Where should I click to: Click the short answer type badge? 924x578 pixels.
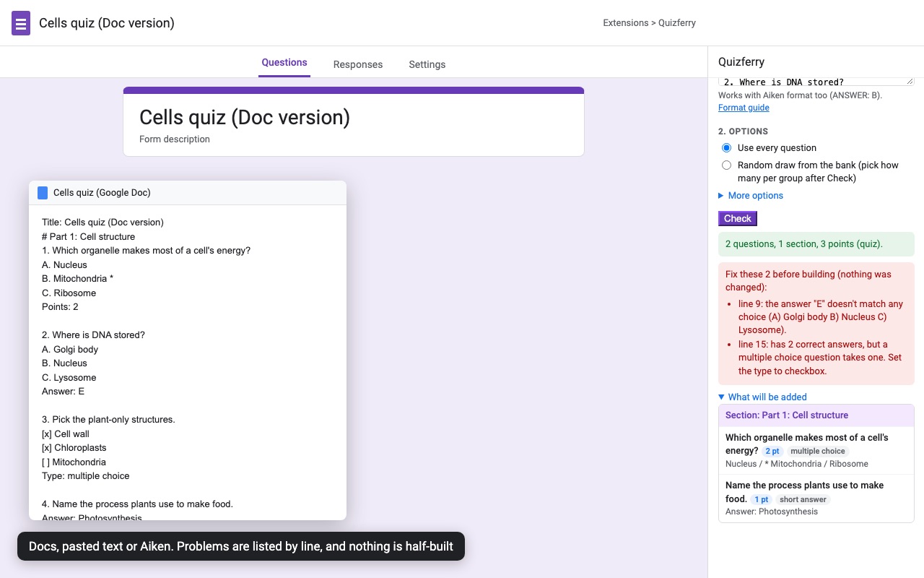point(803,499)
